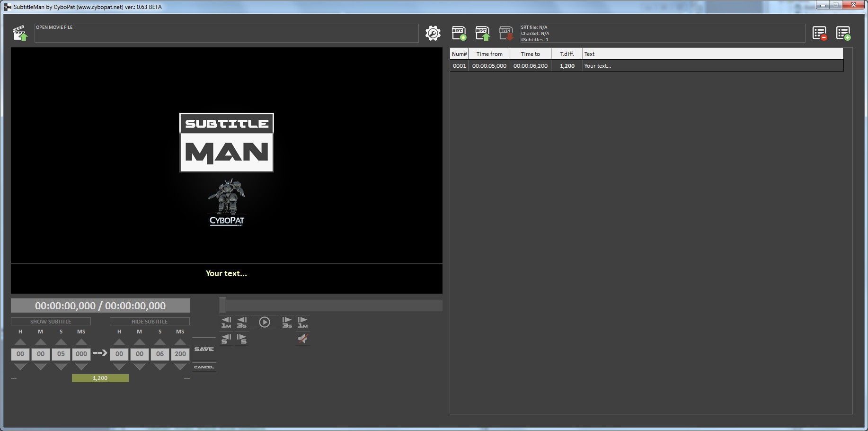The height and width of the screenshot is (431, 868).
Task: Go to previous subtitle S button
Action: (226, 339)
